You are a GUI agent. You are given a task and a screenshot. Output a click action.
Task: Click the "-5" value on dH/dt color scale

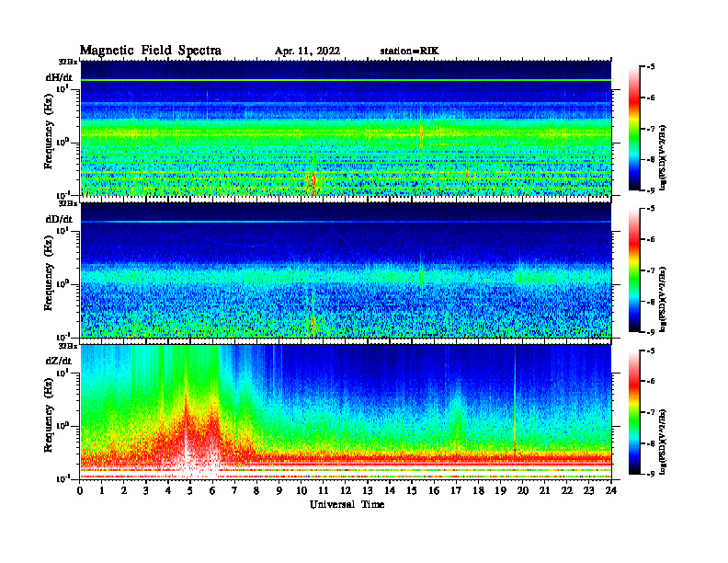(650, 67)
